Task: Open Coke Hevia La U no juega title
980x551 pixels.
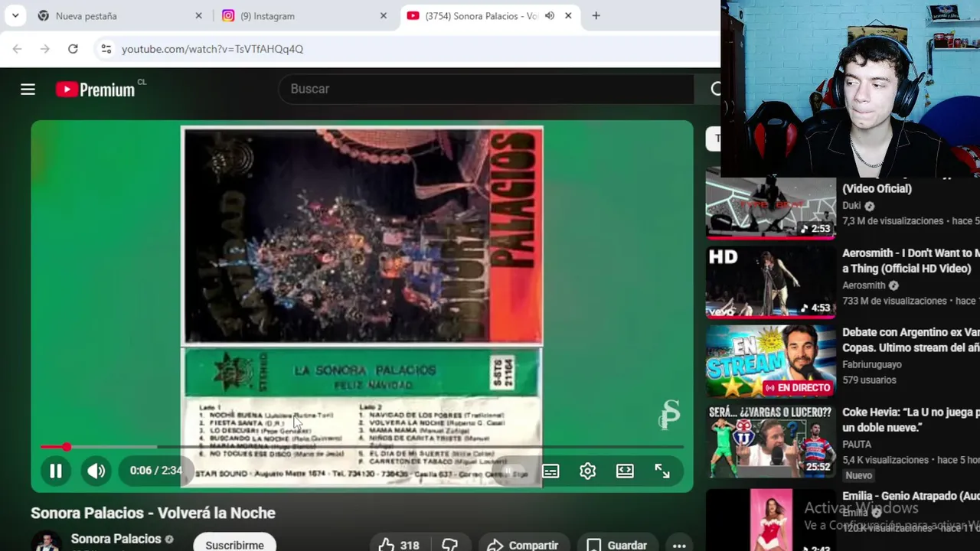Action: tap(910, 420)
